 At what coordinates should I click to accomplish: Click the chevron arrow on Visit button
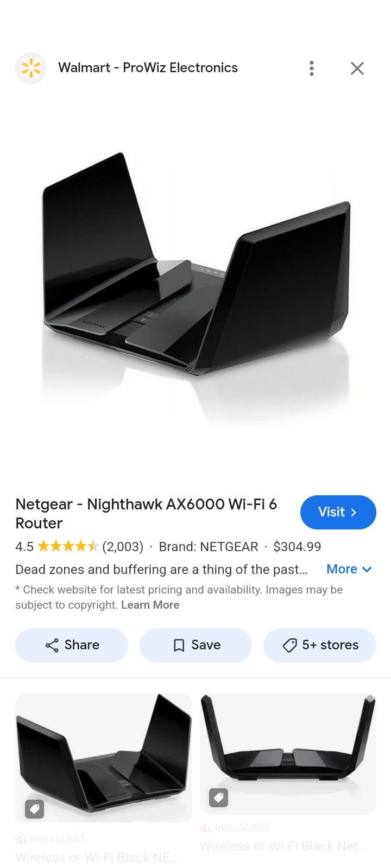(x=354, y=512)
